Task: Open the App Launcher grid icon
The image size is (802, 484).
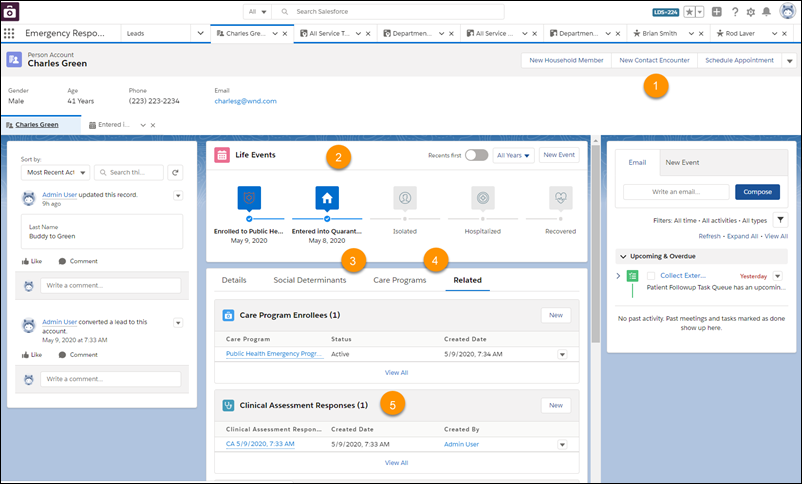Action: click(x=9, y=33)
